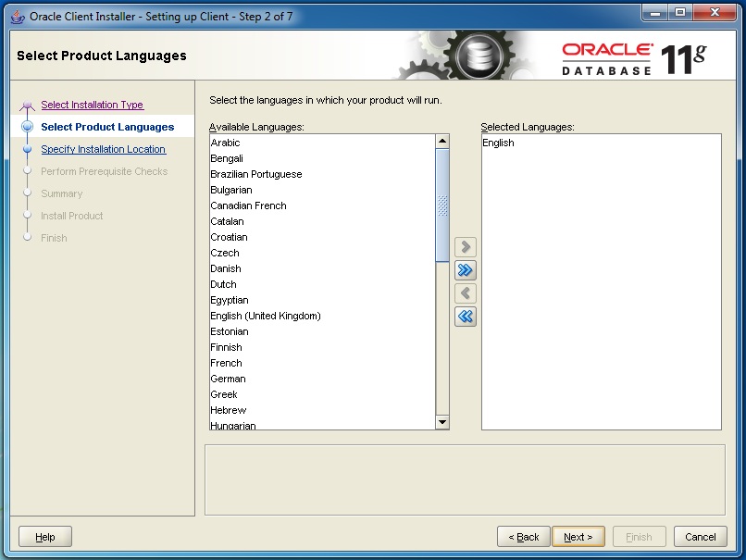This screenshot has height=560, width=746.
Task: Select Estonian in Available Languages
Action: (322, 331)
